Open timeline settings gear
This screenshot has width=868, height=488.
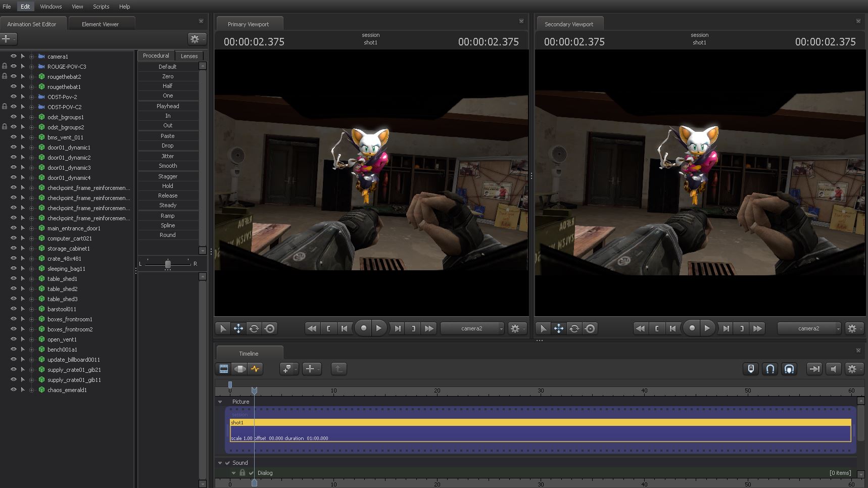click(852, 369)
